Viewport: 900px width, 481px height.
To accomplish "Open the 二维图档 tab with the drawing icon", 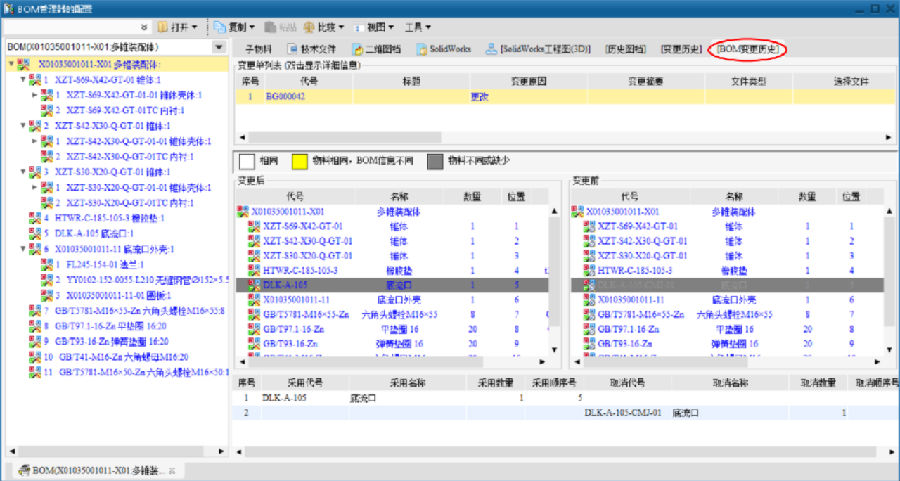I will tap(377, 49).
